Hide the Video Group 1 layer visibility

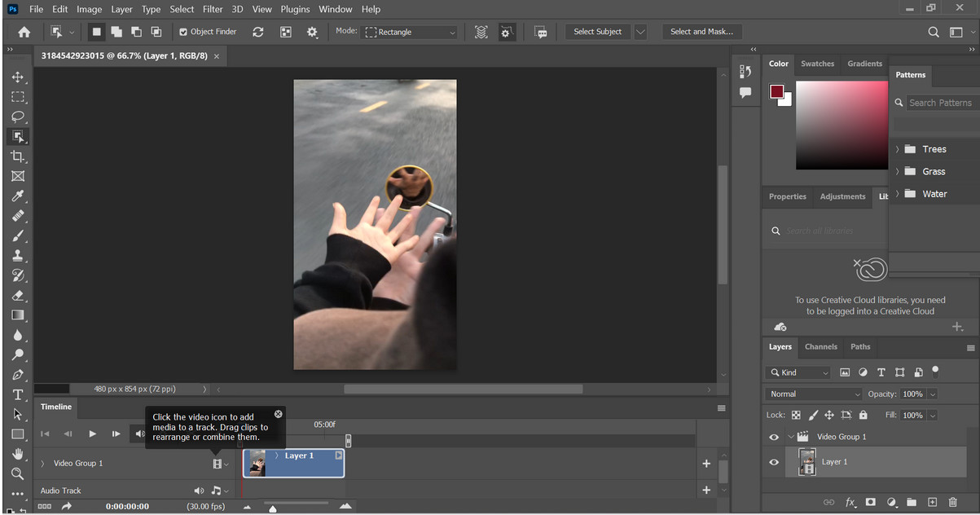(774, 437)
